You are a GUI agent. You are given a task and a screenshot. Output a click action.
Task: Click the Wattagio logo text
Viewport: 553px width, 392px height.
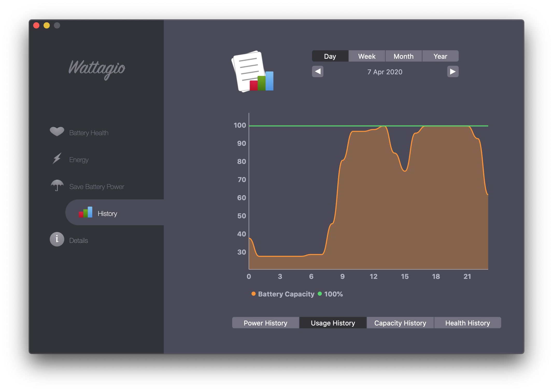[97, 68]
